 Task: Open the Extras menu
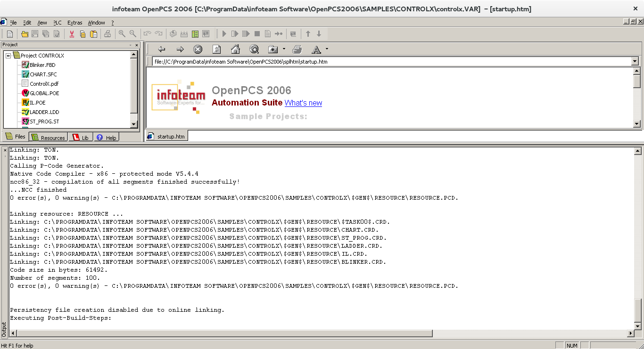[x=74, y=23]
